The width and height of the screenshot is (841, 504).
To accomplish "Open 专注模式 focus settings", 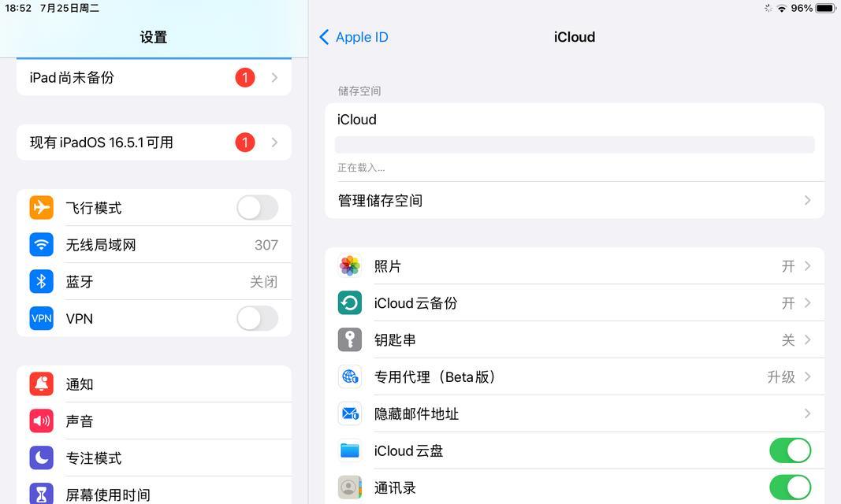I will click(x=154, y=458).
